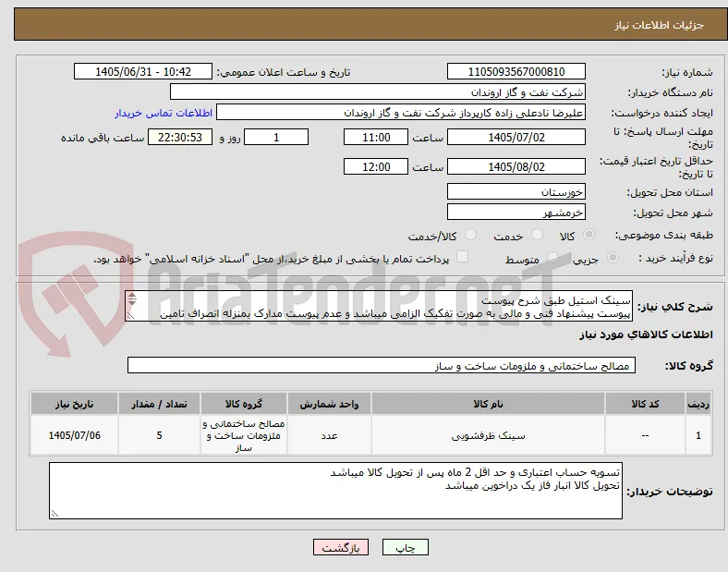
Task: Click the کد کالا column header
Action: pyautogui.click(x=646, y=404)
